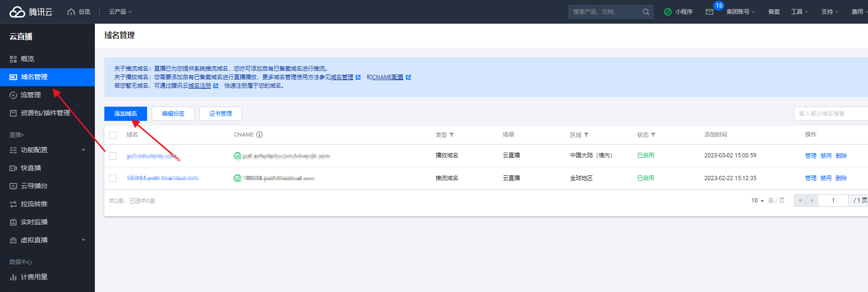Expand the 集团账号 dropdown
868x292 pixels.
(740, 12)
